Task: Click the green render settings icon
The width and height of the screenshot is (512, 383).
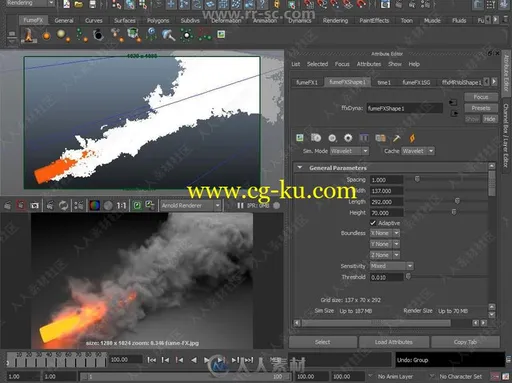Action: click(137, 205)
